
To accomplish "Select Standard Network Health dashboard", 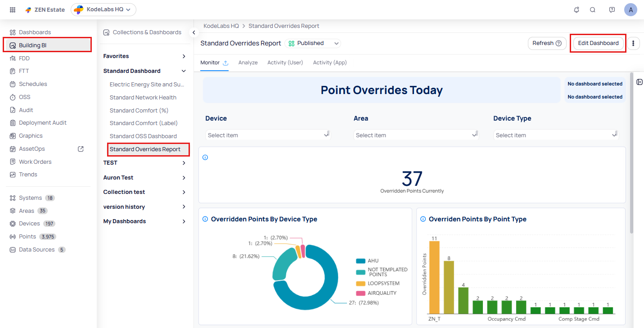I will click(x=143, y=98).
